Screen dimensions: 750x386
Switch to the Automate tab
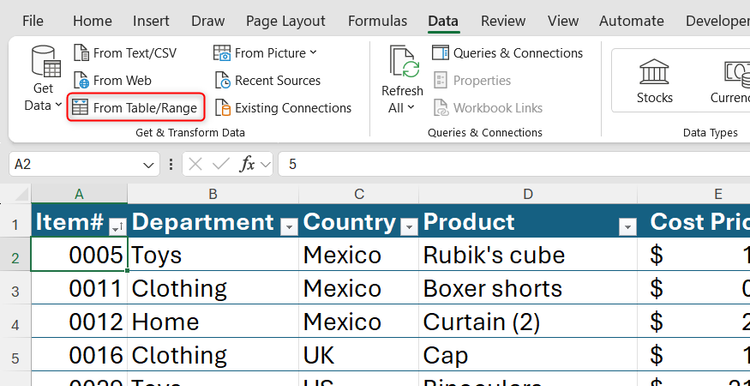pos(631,21)
